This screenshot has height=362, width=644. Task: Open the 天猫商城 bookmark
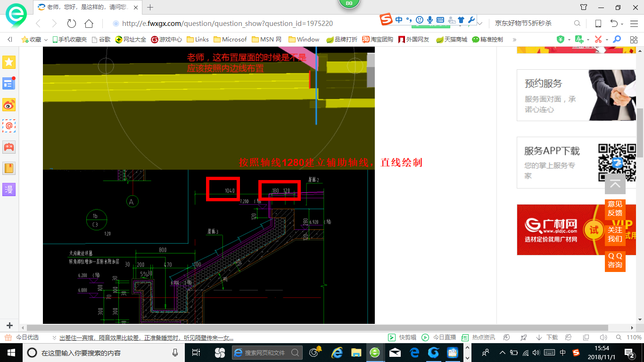coord(452,40)
